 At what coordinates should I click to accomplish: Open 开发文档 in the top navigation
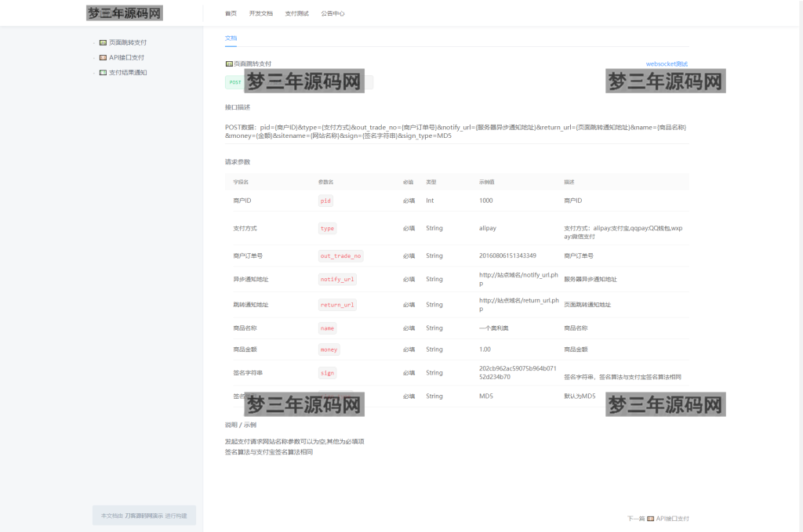(x=260, y=14)
